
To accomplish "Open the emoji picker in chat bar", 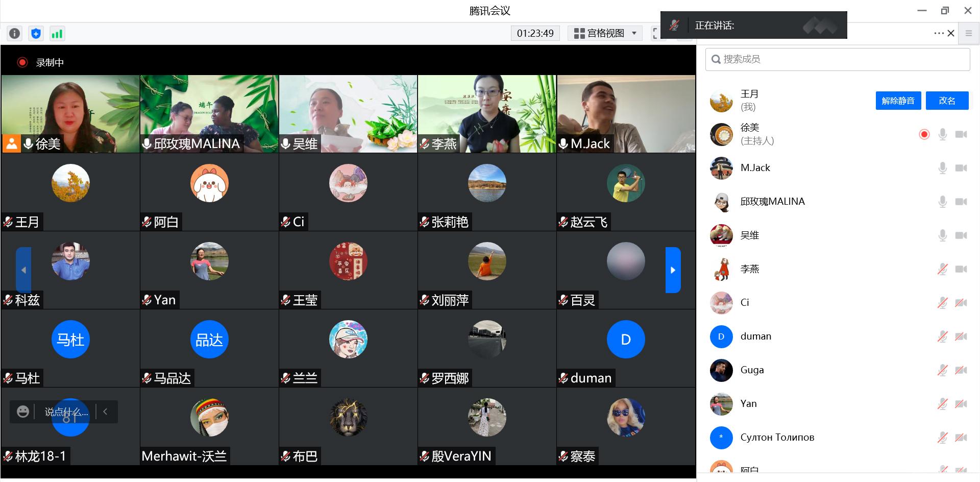I will coord(22,412).
